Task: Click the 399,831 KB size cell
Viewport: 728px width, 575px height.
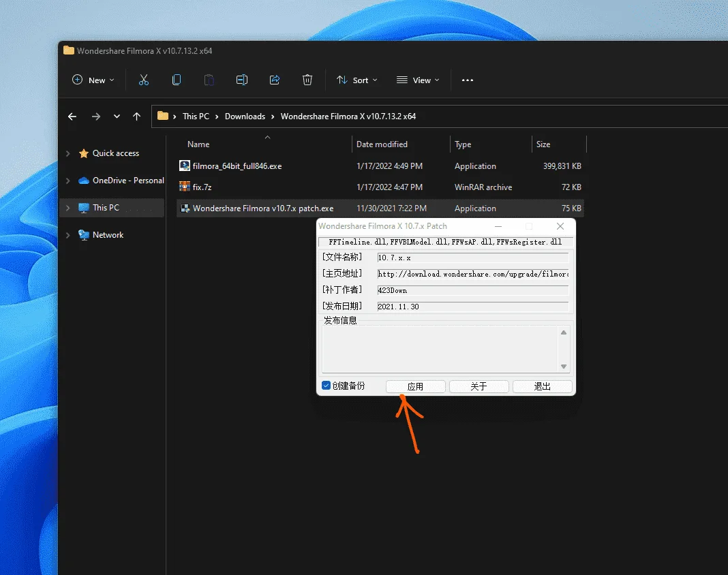Action: tap(562, 166)
